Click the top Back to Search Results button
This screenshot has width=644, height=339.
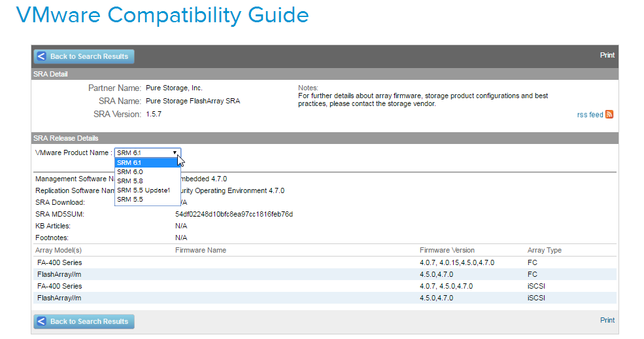tap(84, 56)
